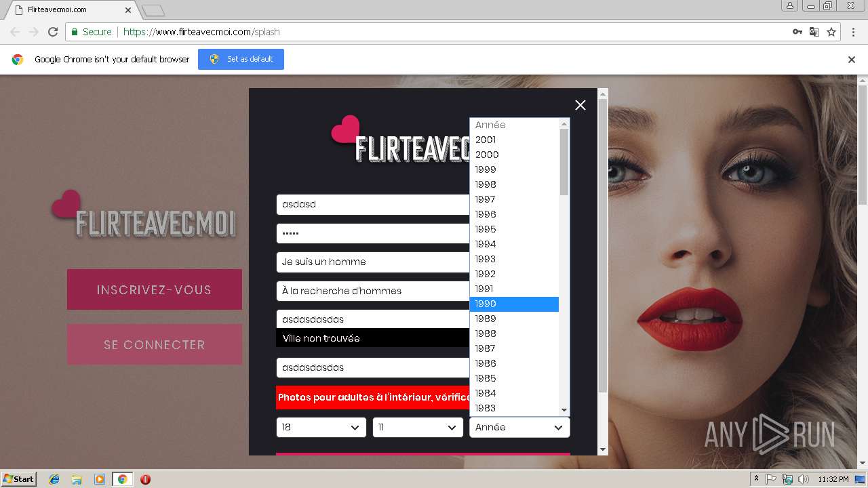Pick 1996 from the year options
Screen dimensions: 868x488
(x=514, y=214)
